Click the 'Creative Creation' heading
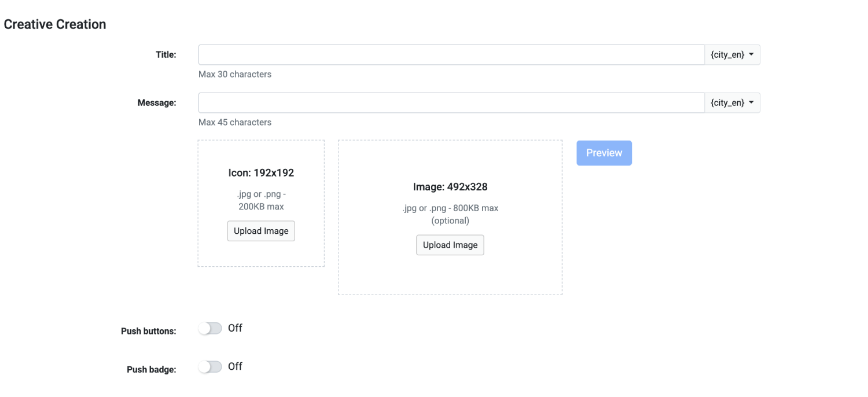868x397 pixels. tap(55, 24)
